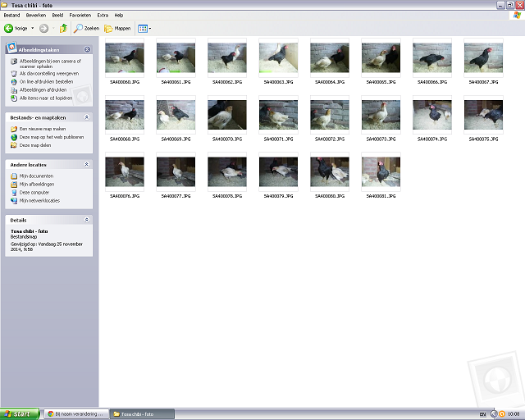
Task: Select thumbnail SA400073.JPG
Action: click(x=381, y=115)
